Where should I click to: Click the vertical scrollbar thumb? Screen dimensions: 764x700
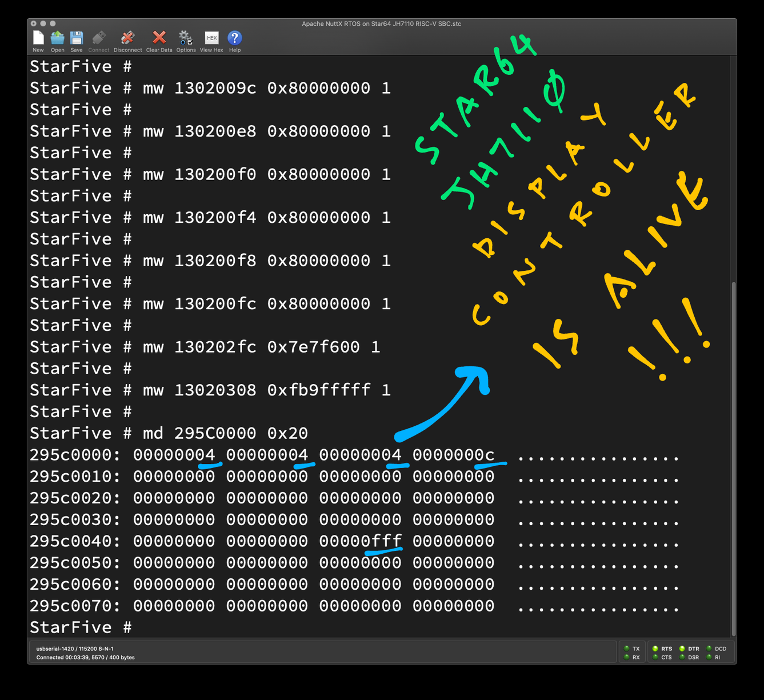pos(733,457)
